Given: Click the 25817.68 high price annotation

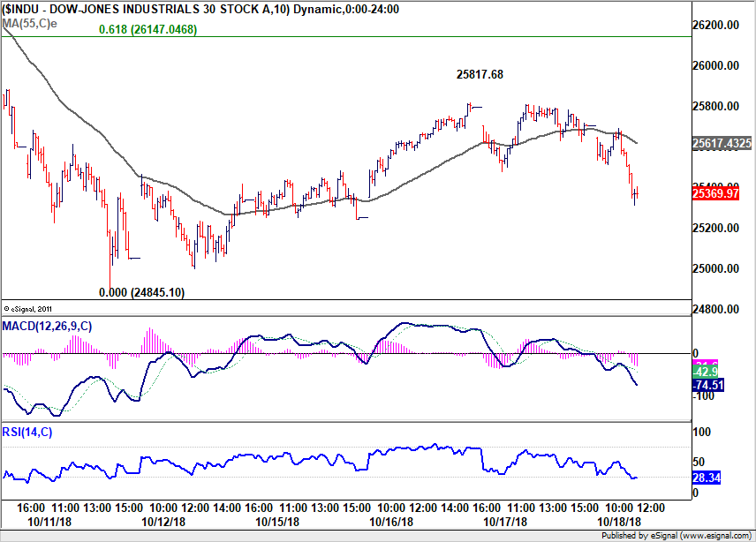Looking at the screenshot, I should 480,74.
